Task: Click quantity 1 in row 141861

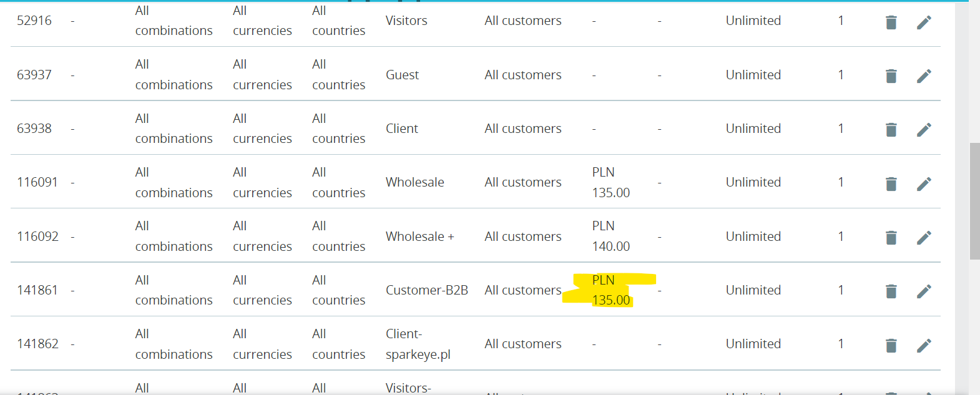Action: tap(841, 290)
